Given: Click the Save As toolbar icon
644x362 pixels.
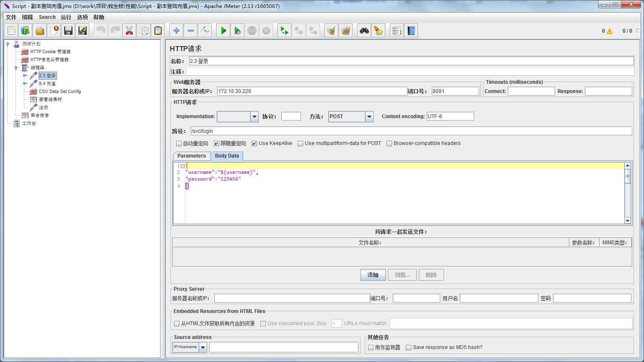Looking at the screenshot, I should click(83, 31).
